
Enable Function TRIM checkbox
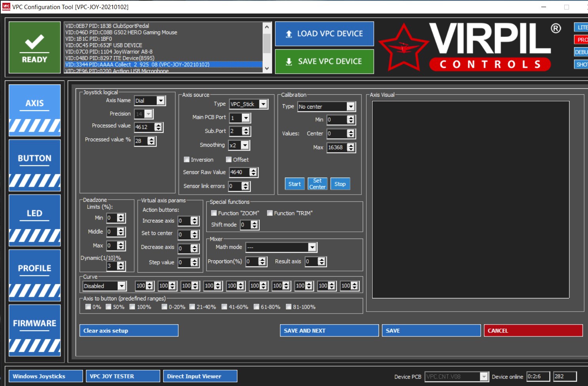tap(270, 213)
